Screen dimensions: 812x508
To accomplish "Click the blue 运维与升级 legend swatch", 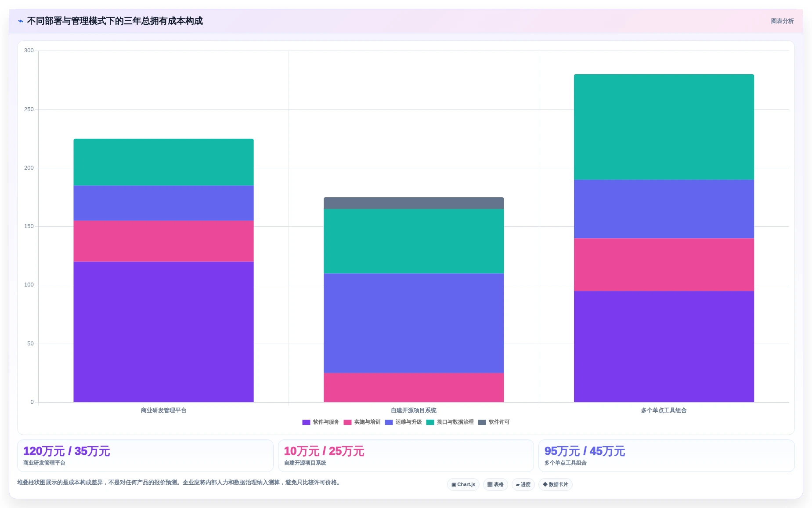I will pos(389,422).
